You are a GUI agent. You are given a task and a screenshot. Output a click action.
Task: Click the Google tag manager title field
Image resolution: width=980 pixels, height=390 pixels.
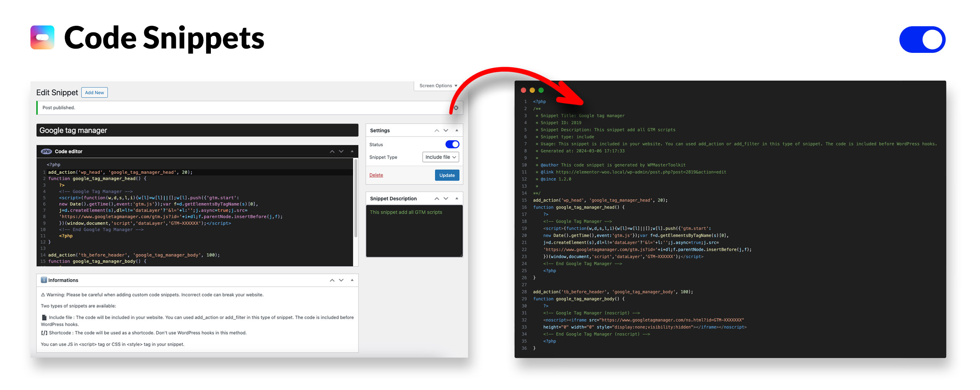[x=197, y=130]
